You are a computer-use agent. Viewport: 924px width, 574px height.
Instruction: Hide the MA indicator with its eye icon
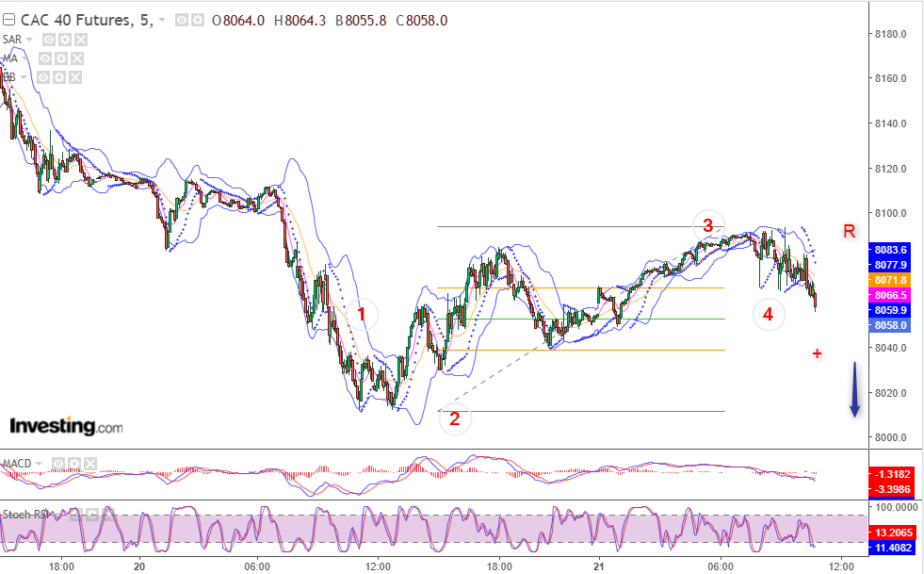[x=45, y=58]
